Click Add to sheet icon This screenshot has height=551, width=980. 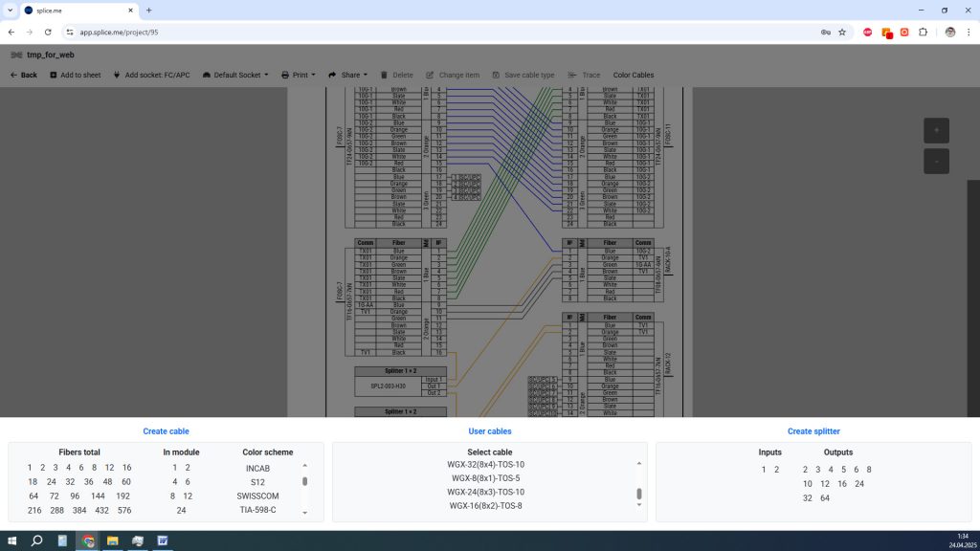[x=54, y=75]
